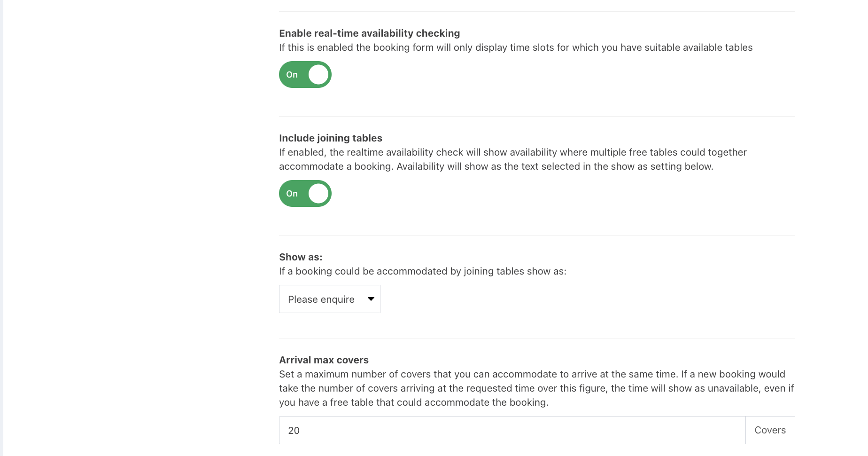Click the white knob on joining tables toggle
The width and height of the screenshot is (868, 456).
tap(318, 194)
